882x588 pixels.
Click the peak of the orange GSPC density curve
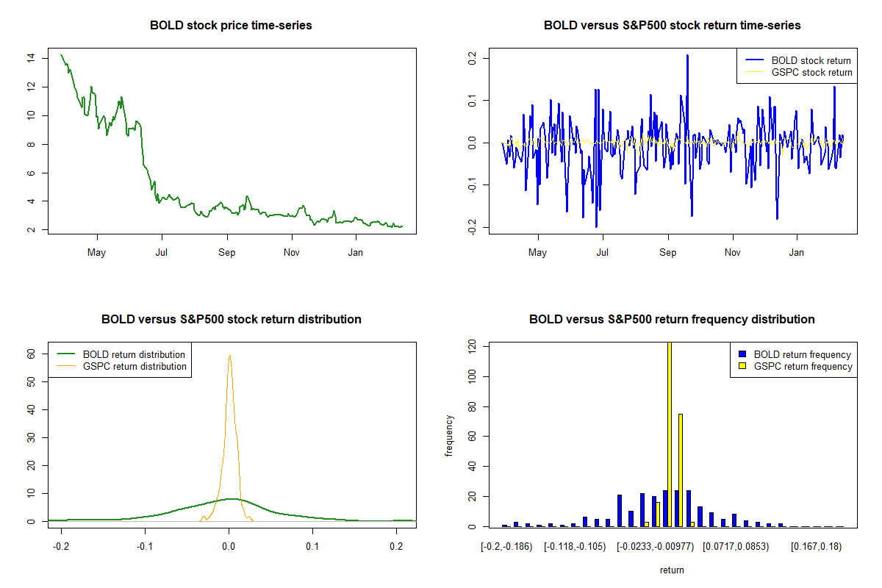[x=229, y=356]
